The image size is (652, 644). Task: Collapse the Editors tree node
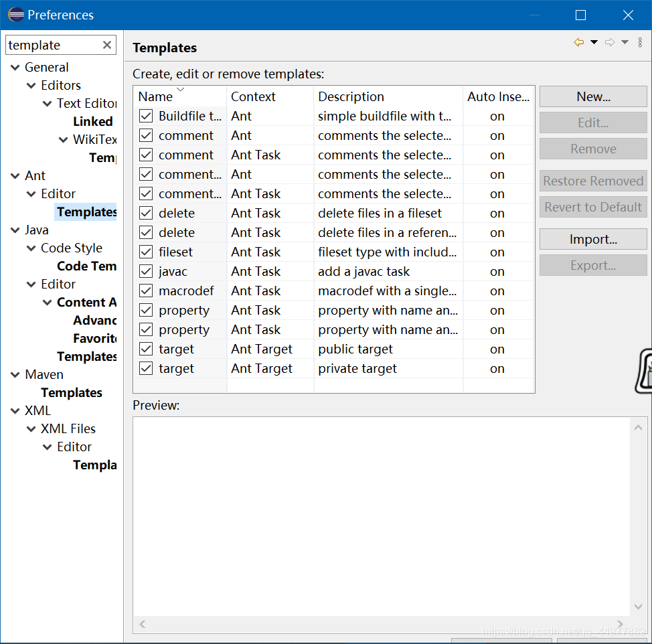coord(31,86)
